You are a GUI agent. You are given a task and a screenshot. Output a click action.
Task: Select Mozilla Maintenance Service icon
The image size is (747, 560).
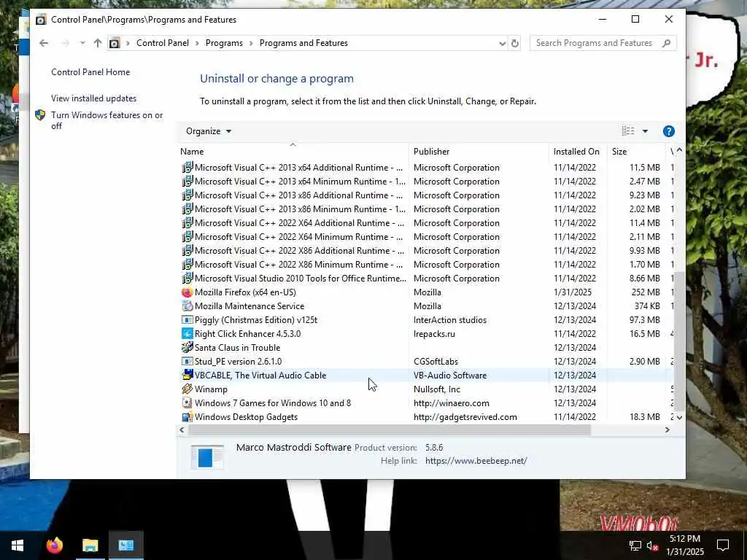click(187, 306)
